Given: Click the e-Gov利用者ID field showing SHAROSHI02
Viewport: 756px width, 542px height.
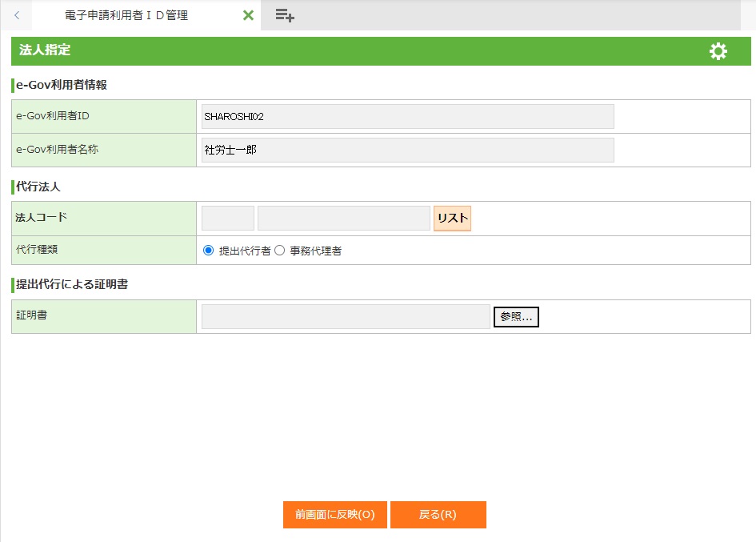Looking at the screenshot, I should pos(407,116).
